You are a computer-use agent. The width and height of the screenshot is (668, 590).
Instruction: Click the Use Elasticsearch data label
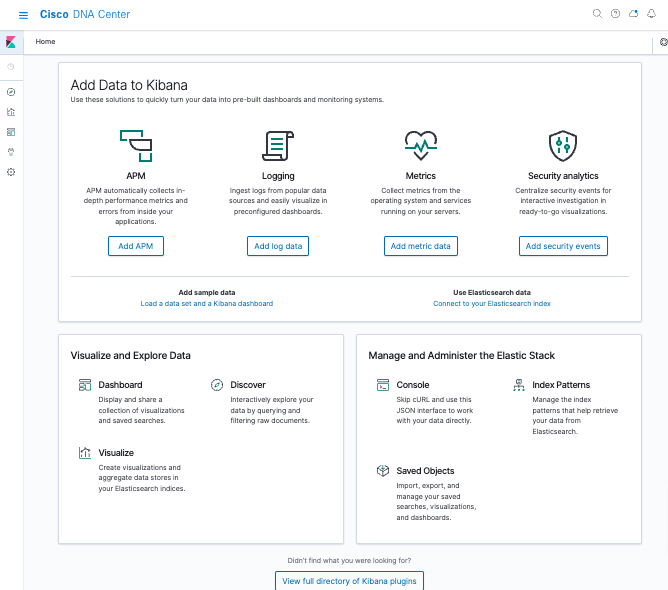coord(492,292)
